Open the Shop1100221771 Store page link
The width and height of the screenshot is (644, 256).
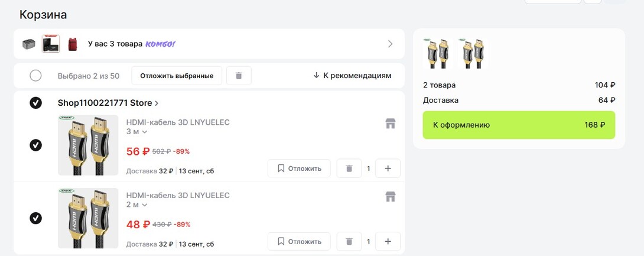click(x=108, y=103)
